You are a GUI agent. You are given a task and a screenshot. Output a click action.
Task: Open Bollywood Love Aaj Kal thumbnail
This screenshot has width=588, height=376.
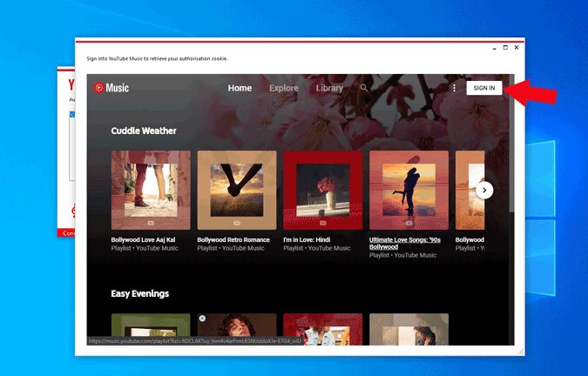151,191
